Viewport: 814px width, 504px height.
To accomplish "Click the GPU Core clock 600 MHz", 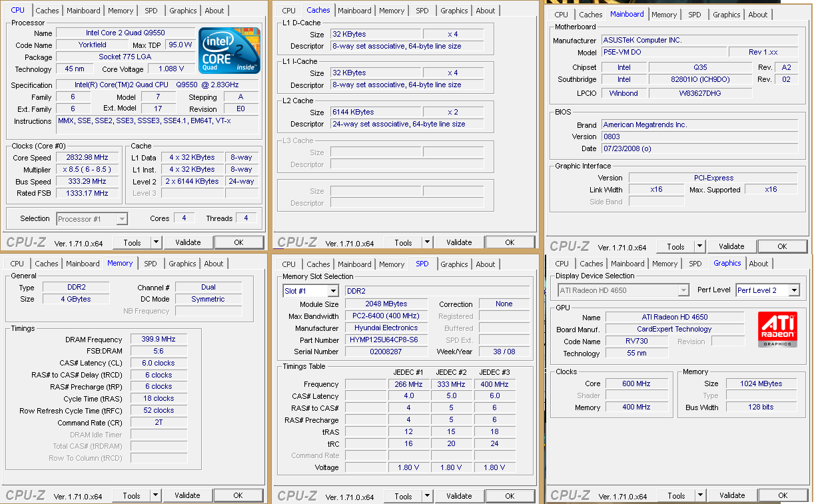I will (x=637, y=384).
